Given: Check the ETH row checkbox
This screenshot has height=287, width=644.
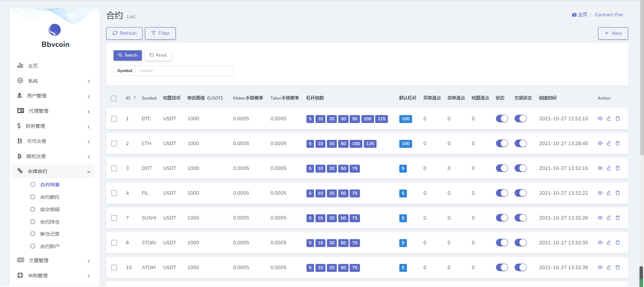Looking at the screenshot, I should coord(114,144).
